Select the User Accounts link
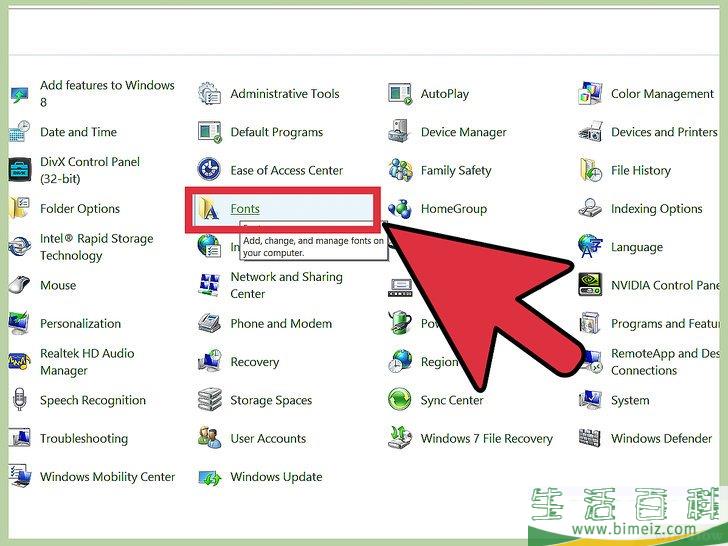 coord(268,438)
